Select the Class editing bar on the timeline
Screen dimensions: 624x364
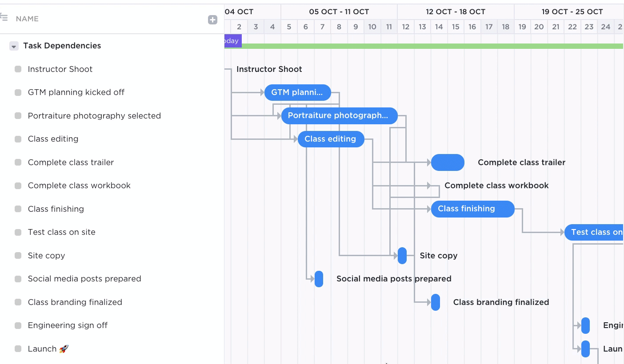pyautogui.click(x=331, y=139)
